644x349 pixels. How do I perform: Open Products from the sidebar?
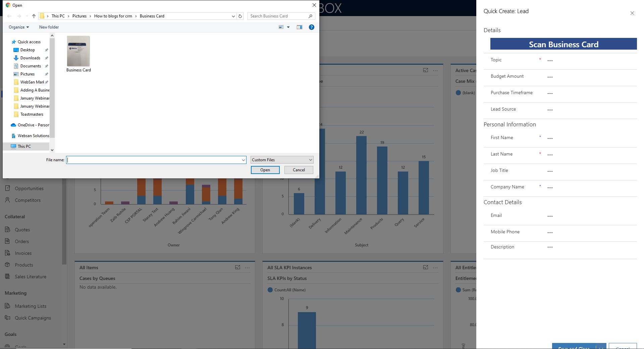click(x=23, y=265)
